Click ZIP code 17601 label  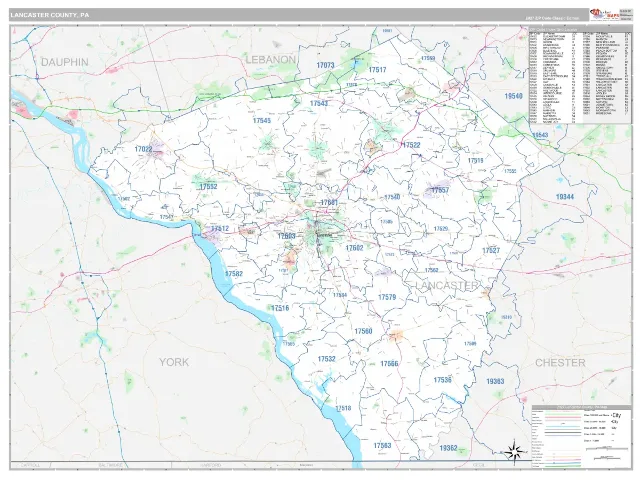[329, 203]
